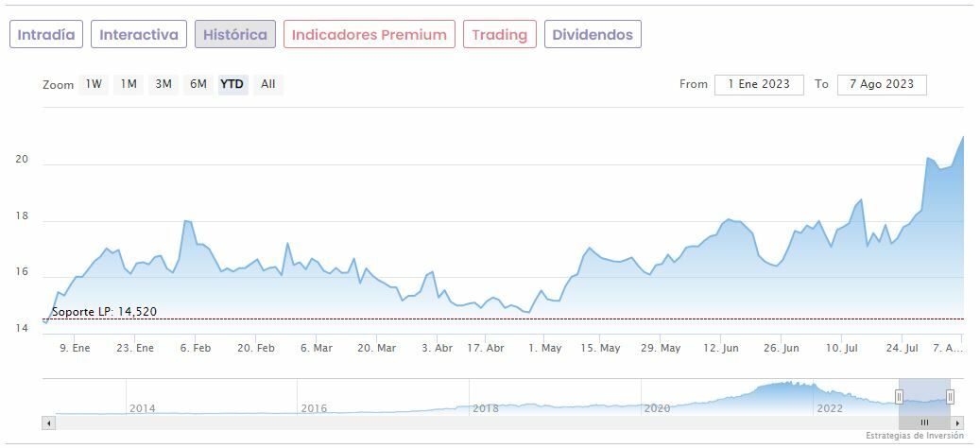Image resolution: width=980 pixels, height=448 pixels.
Task: Select the Histórica tab
Action: pyautogui.click(x=235, y=35)
